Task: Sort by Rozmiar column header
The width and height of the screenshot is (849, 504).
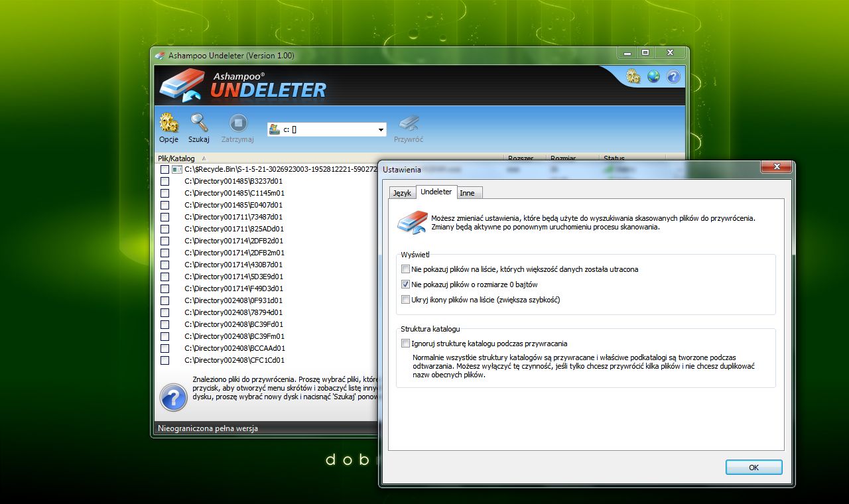Action: [572, 158]
